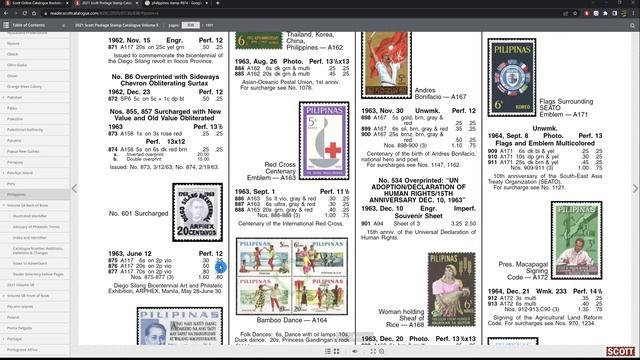Go to the next page with right arrow

(635, 188)
